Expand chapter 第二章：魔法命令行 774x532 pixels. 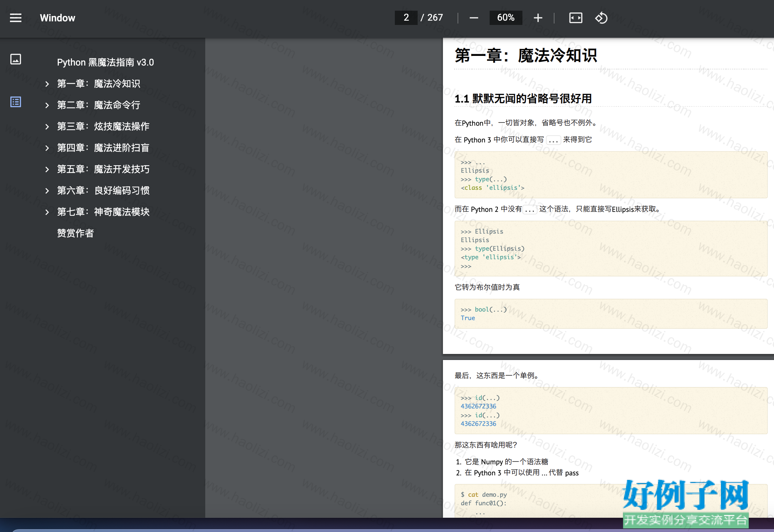click(47, 105)
